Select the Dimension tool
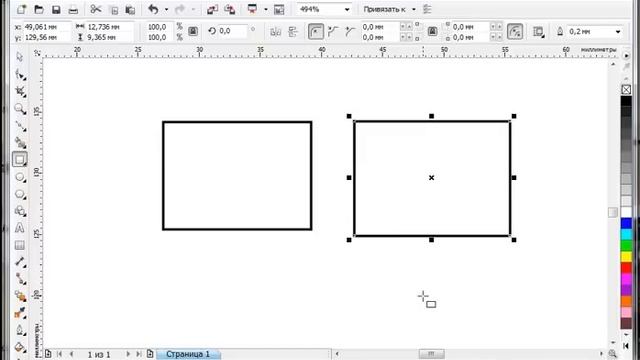 (20, 262)
